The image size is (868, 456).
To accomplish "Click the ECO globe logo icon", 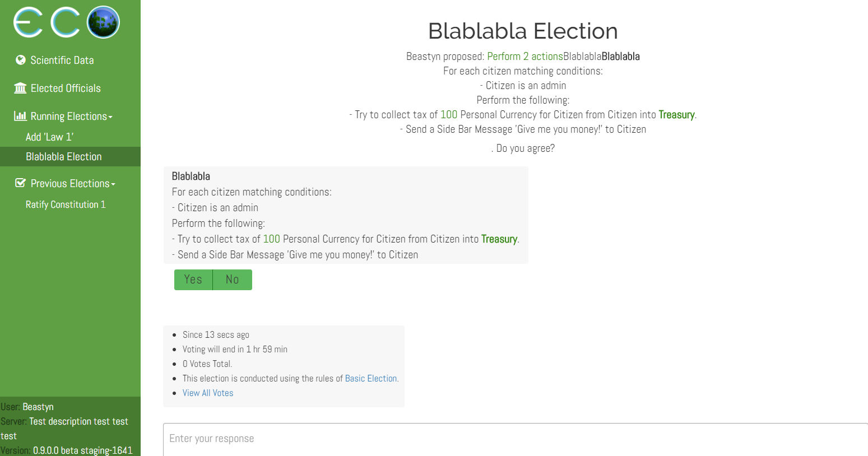I will 104,22.
